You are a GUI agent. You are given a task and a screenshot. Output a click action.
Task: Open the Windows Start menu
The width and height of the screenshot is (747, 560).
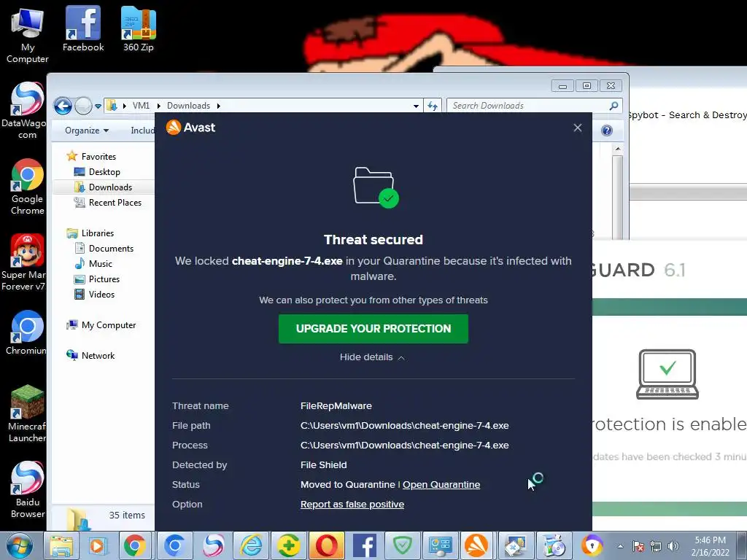[19, 545]
